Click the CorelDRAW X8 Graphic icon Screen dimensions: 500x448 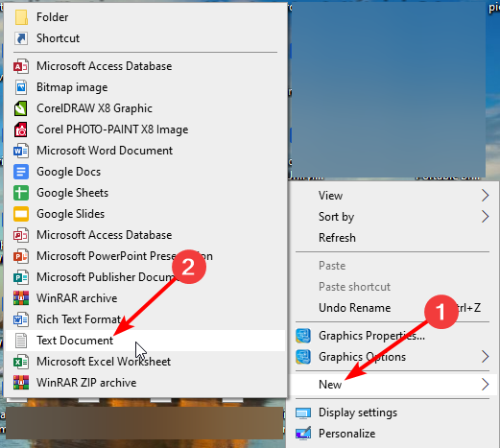[x=21, y=108]
